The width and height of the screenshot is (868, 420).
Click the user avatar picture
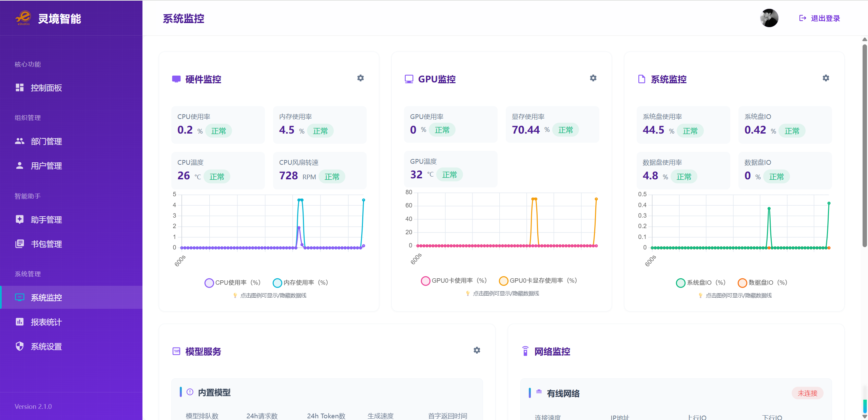(769, 18)
